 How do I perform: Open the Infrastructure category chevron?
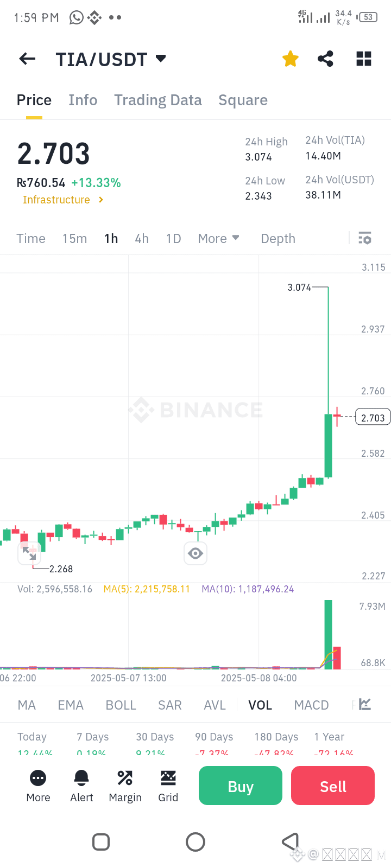(x=101, y=200)
